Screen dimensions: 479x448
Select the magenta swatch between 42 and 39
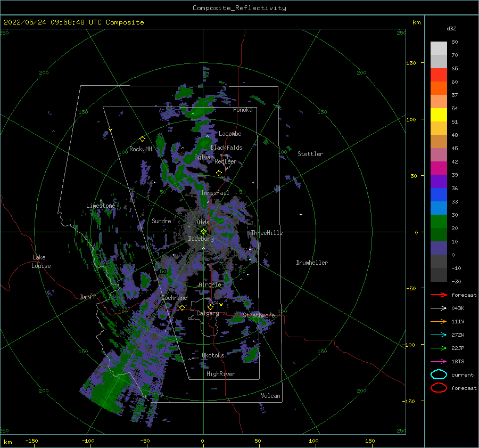pyautogui.click(x=439, y=168)
